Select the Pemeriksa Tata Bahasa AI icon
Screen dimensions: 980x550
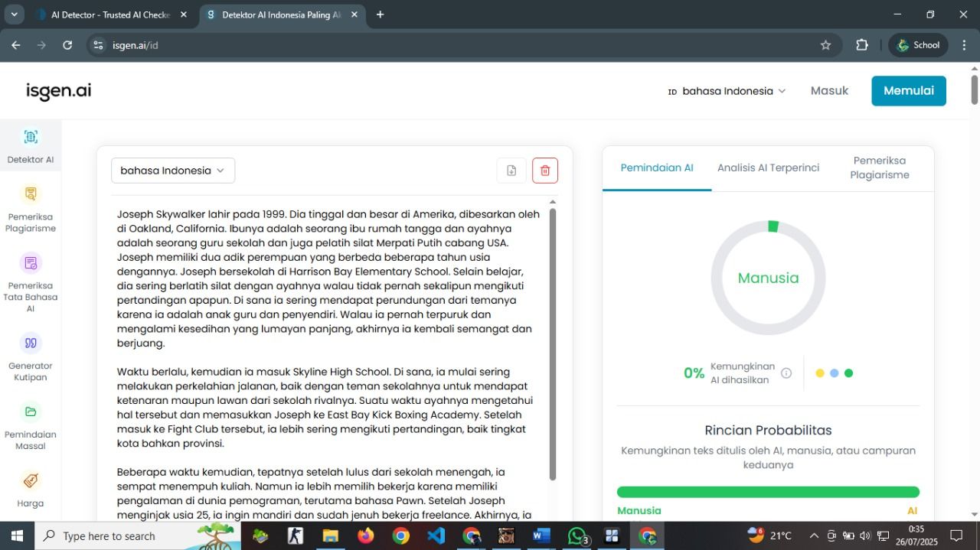31,263
